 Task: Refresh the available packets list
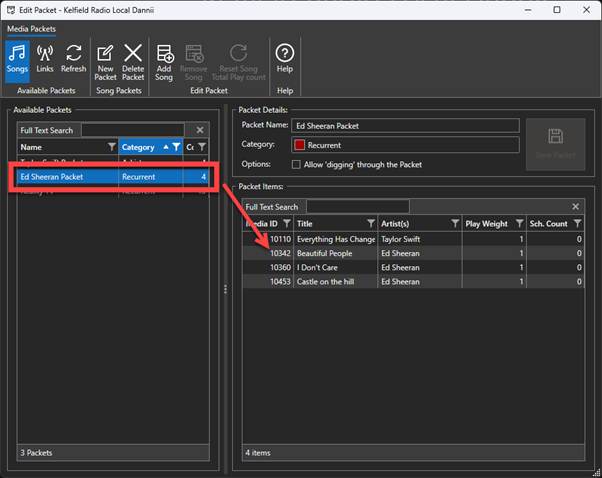point(73,59)
